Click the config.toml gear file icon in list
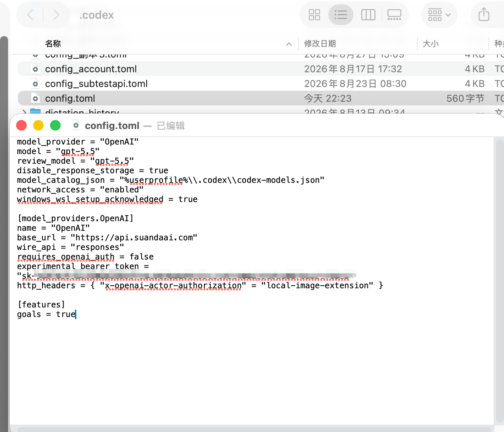Viewport: 504px width, 432px height. (x=35, y=98)
